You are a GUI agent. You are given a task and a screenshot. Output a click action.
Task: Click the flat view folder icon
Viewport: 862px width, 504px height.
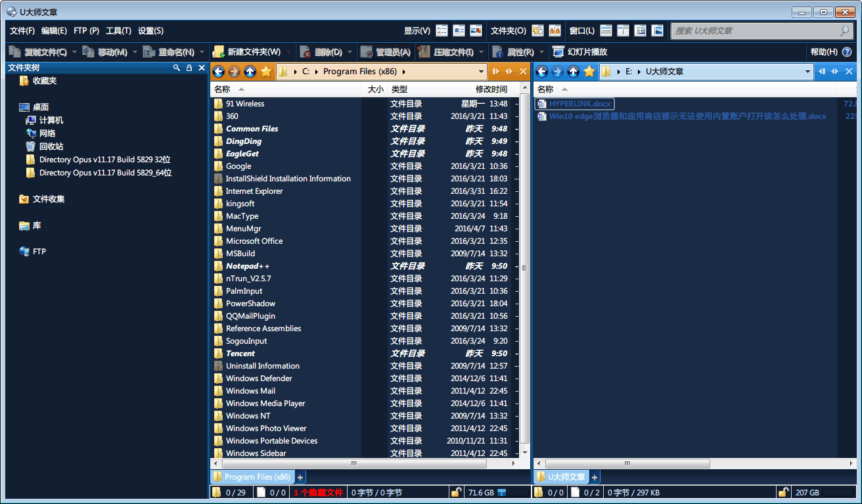pyautogui.click(x=537, y=30)
